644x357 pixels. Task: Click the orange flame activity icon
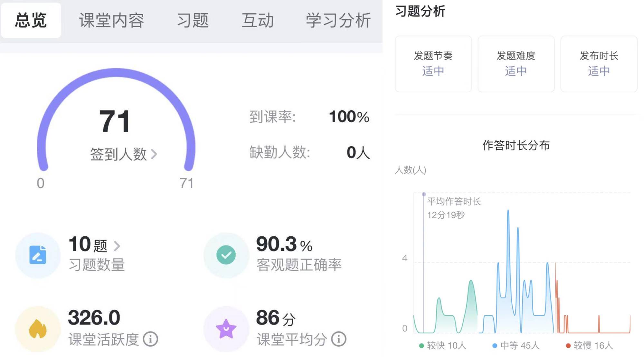click(x=38, y=329)
